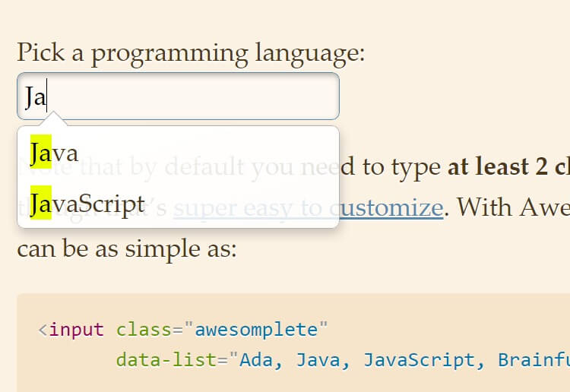Viewport: 570px width, 392px height.
Task: Choose JavaScript in the autocomplete dropdown
Action: click(x=87, y=204)
